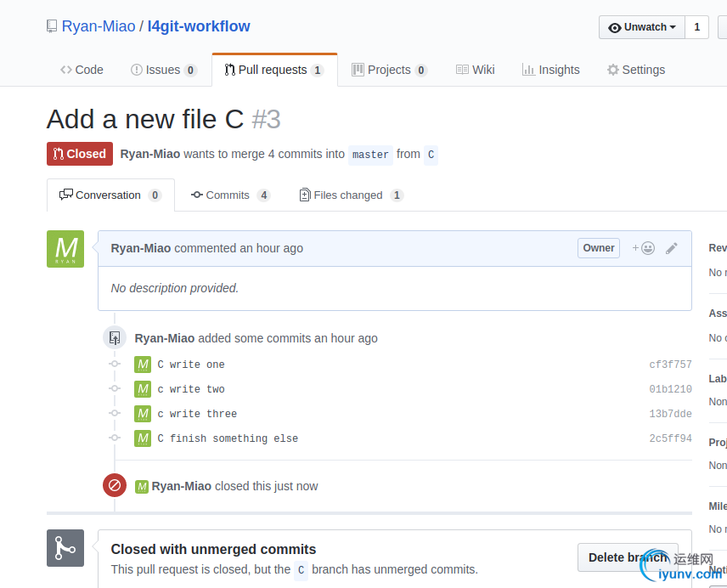Click the watchers count 1
727x588 pixels.
[696, 27]
